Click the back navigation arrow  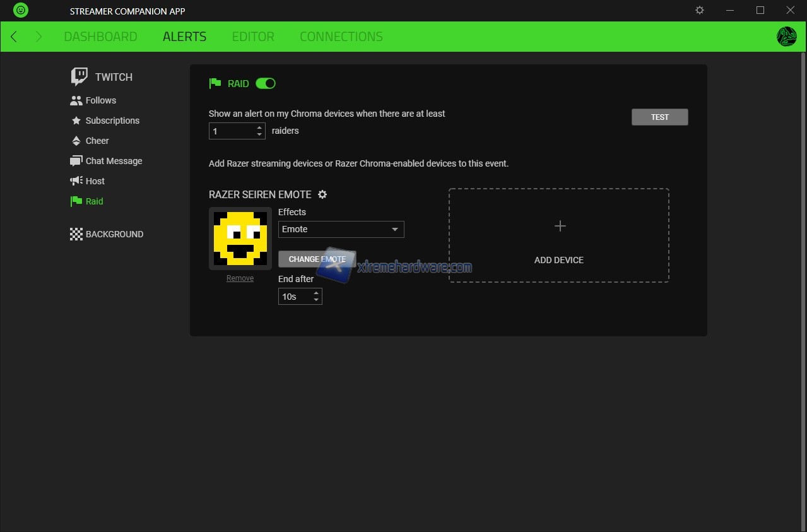tap(14, 37)
